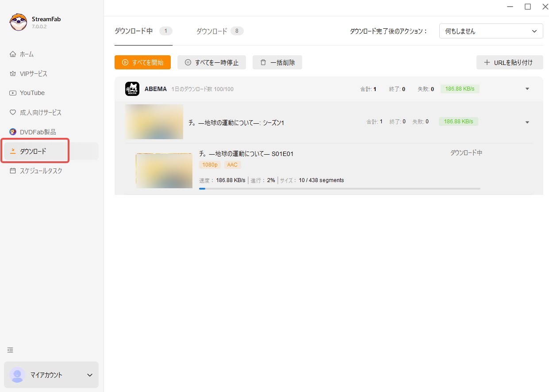Collapse the シーズン1 episode list
This screenshot has width=549, height=392.
click(x=527, y=121)
